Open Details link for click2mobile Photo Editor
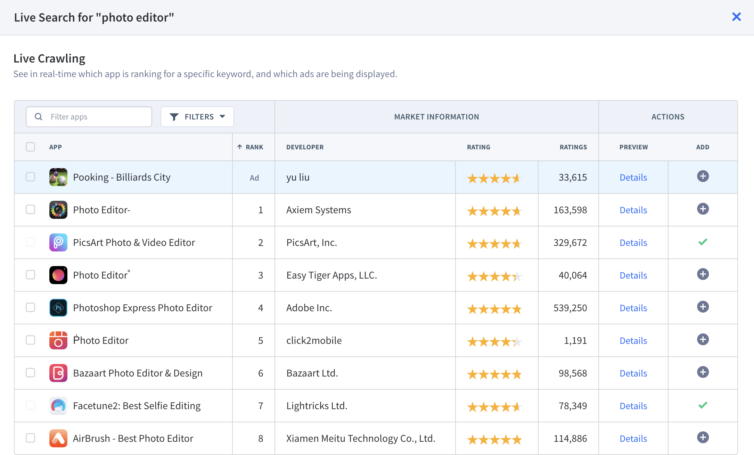This screenshot has height=455, width=754. 633,340
